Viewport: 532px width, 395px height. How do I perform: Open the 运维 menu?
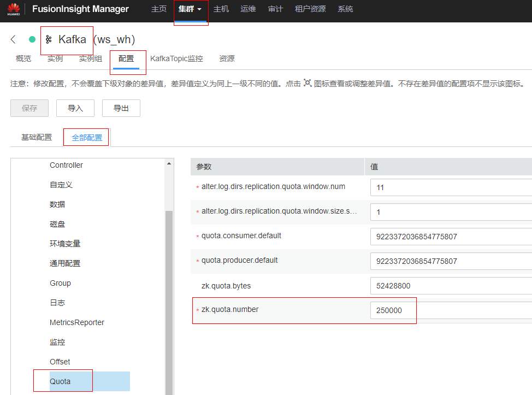(x=248, y=9)
